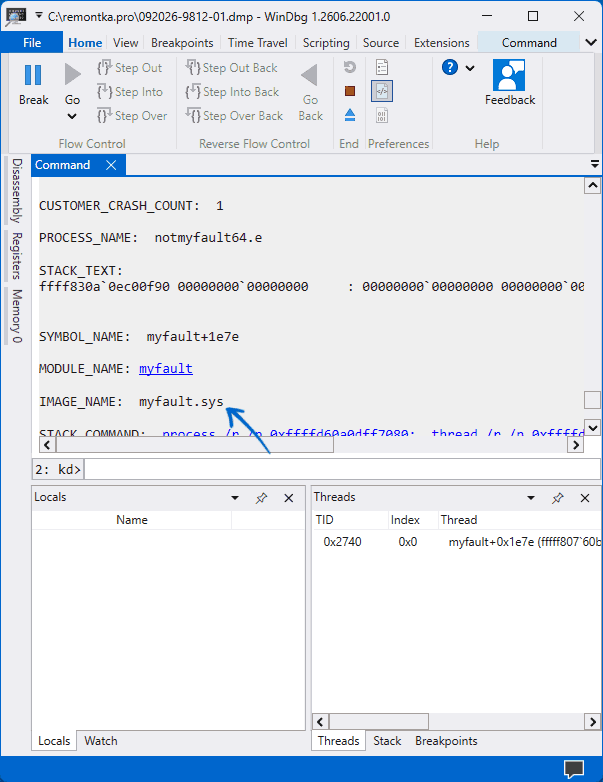
Task: Close the Locals panel
Action: pyautogui.click(x=288, y=498)
